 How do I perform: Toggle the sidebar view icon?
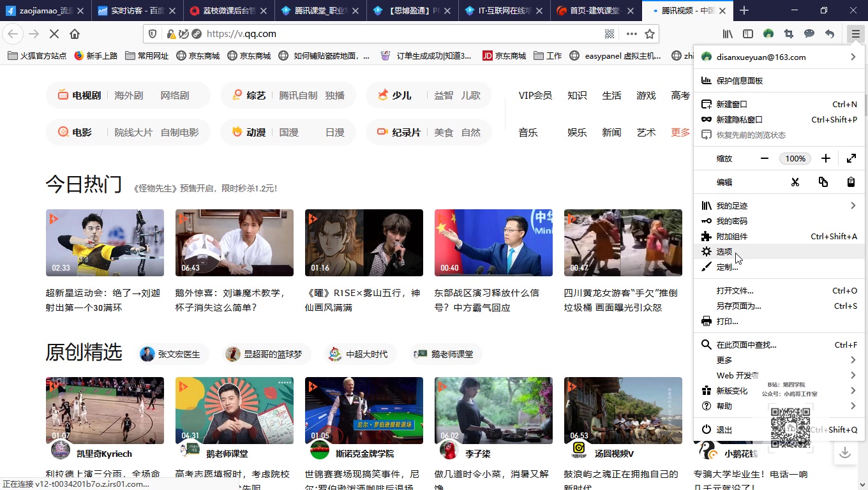pos(748,34)
